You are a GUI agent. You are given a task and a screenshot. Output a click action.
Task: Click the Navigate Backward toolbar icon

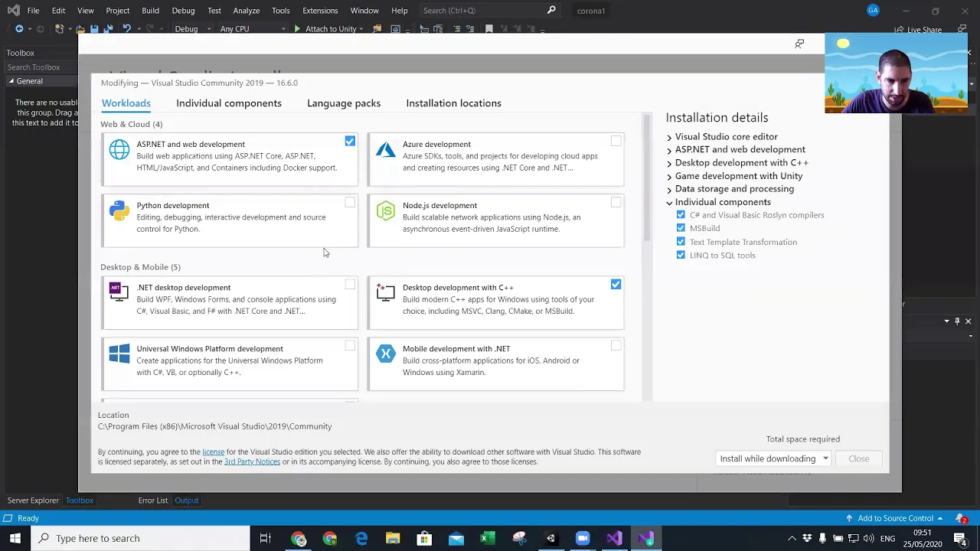pos(19,28)
